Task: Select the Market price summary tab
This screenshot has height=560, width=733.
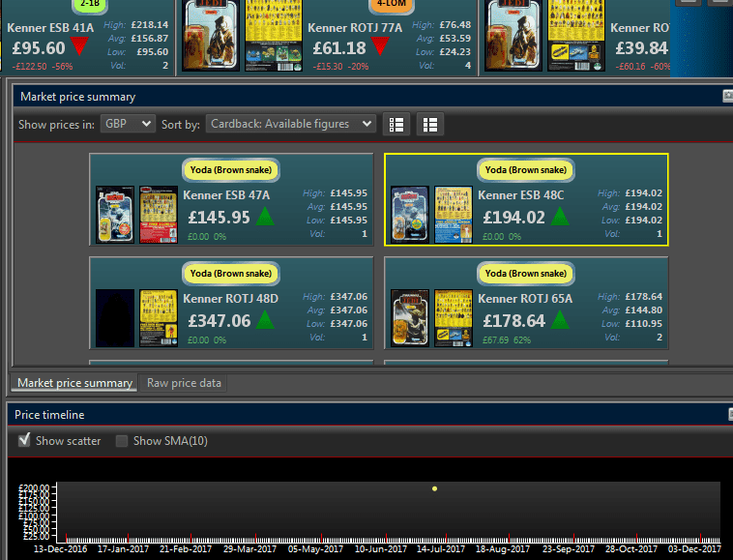Action: click(x=74, y=383)
